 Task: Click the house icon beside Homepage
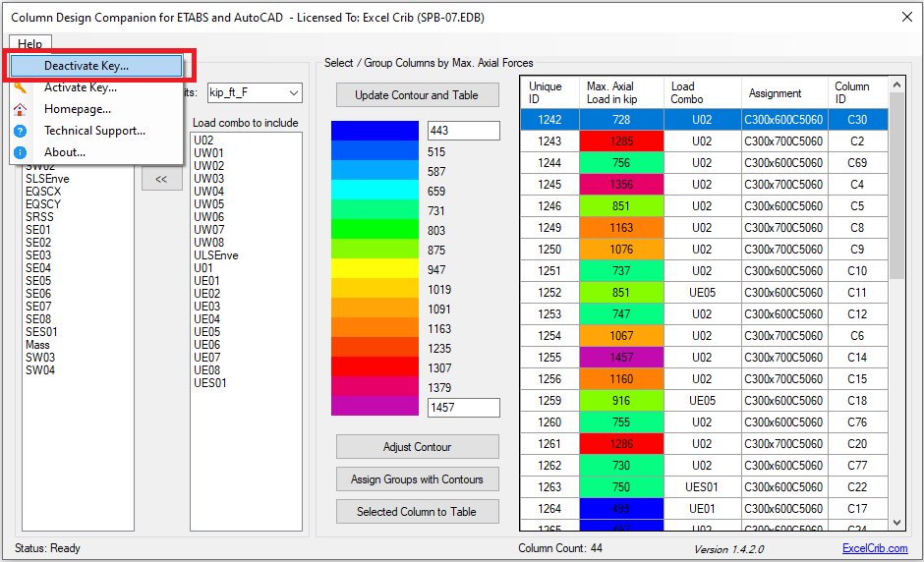(20, 109)
